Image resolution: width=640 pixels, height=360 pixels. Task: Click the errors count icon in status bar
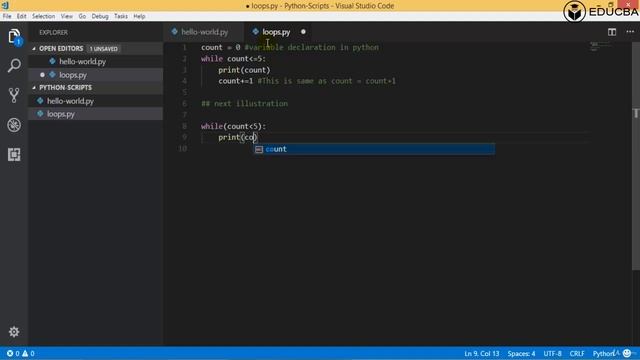[10, 353]
